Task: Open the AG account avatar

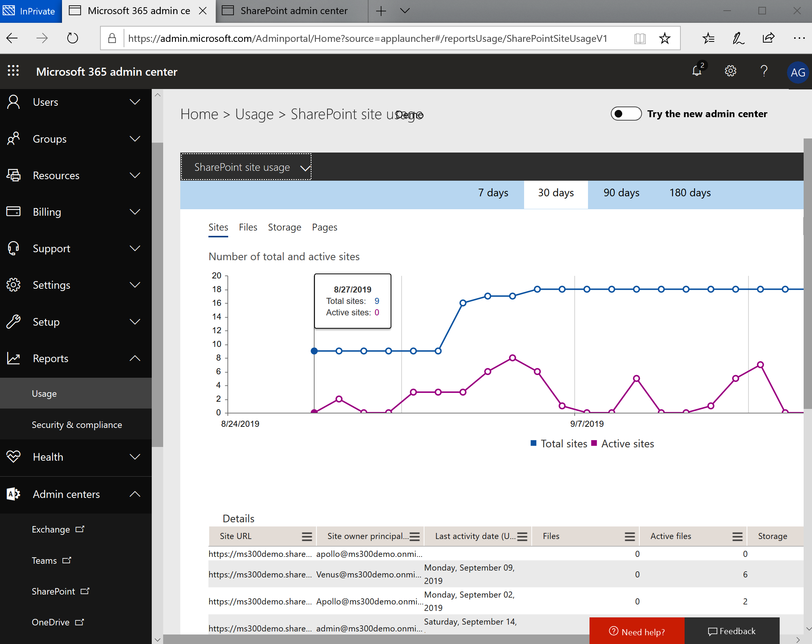Action: click(x=798, y=72)
